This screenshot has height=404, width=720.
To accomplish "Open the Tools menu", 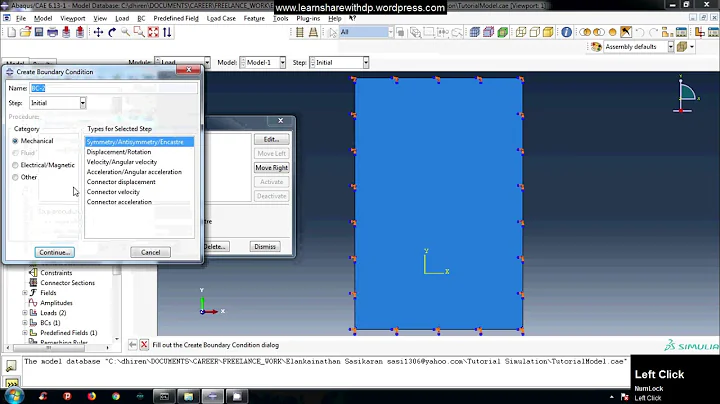I will point(281,18).
